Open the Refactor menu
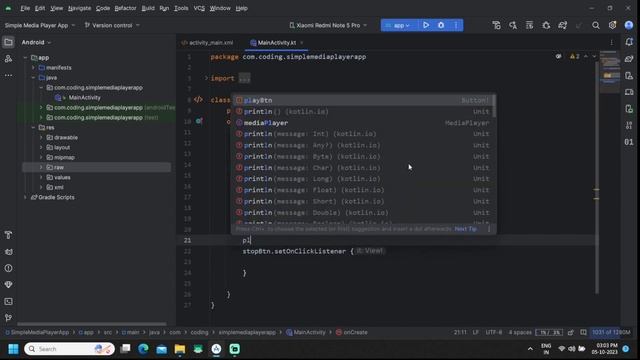This screenshot has height=360, width=640. click(x=125, y=8)
